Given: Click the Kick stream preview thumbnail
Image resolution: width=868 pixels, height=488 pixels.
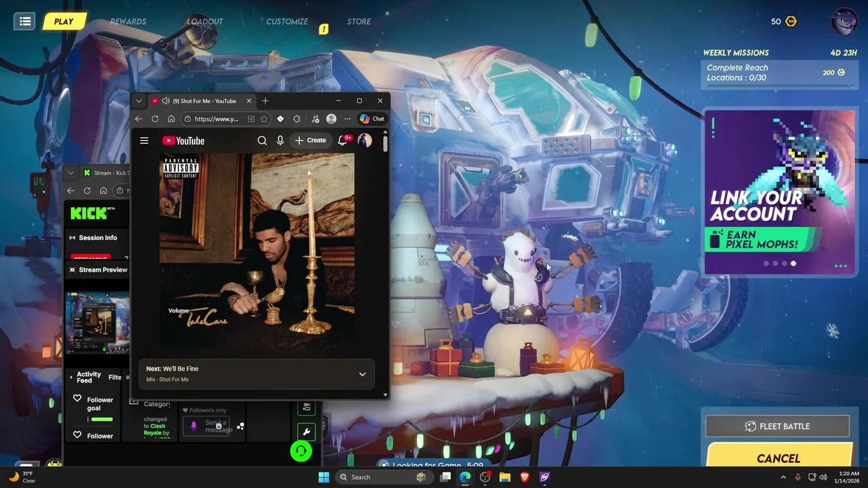Looking at the screenshot, I should 97,323.
